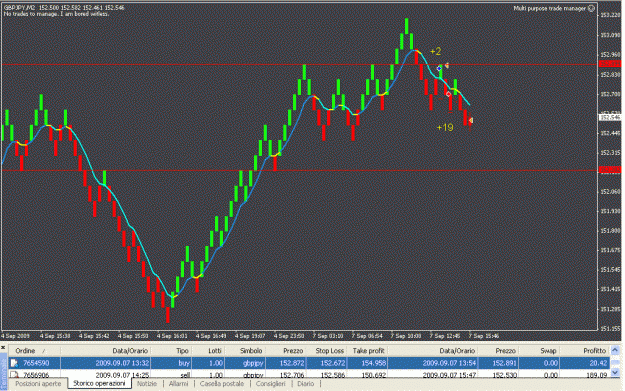
Task: Click open time 2009.09.07 14:25
Action: point(122,375)
